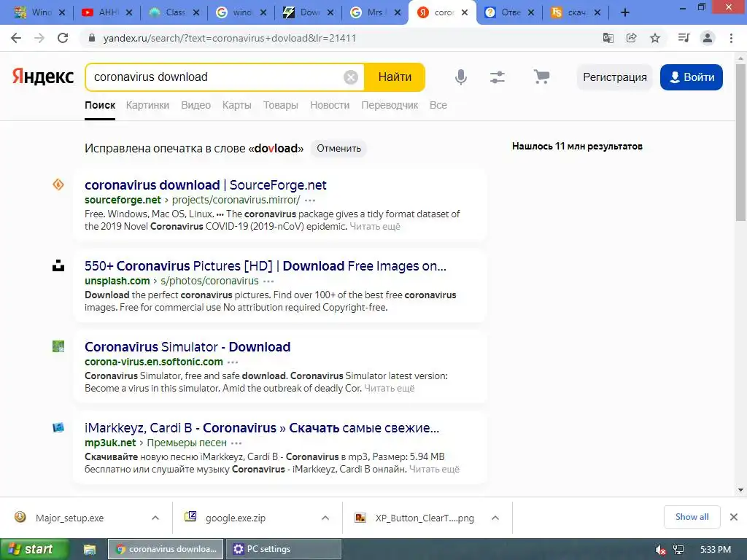747x560 pixels.
Task: Expand Major_setup.exe download options
Action: tap(155, 518)
